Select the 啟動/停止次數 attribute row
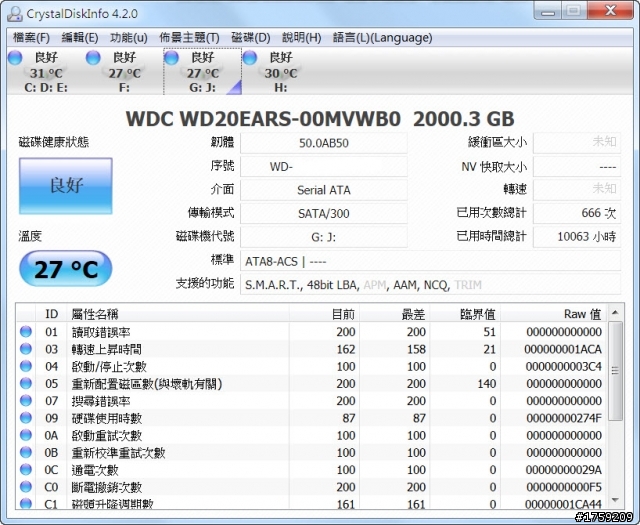The image size is (640, 525). pyautogui.click(x=311, y=366)
